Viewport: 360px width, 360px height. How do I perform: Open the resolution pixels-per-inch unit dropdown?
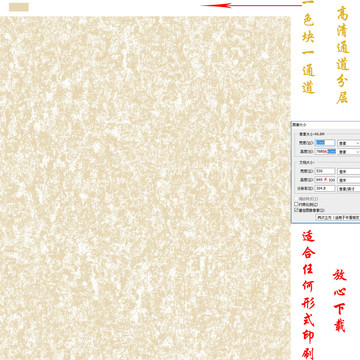(349, 189)
